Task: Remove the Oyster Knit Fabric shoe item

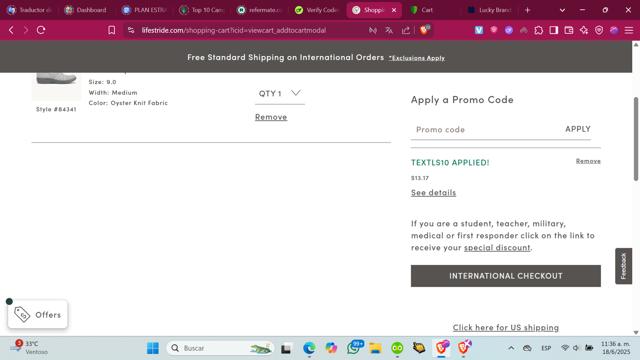Action: pos(271,117)
